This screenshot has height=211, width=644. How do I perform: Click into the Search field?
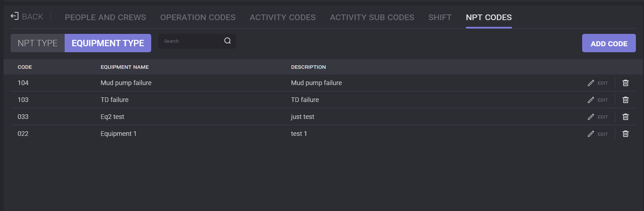click(191, 41)
